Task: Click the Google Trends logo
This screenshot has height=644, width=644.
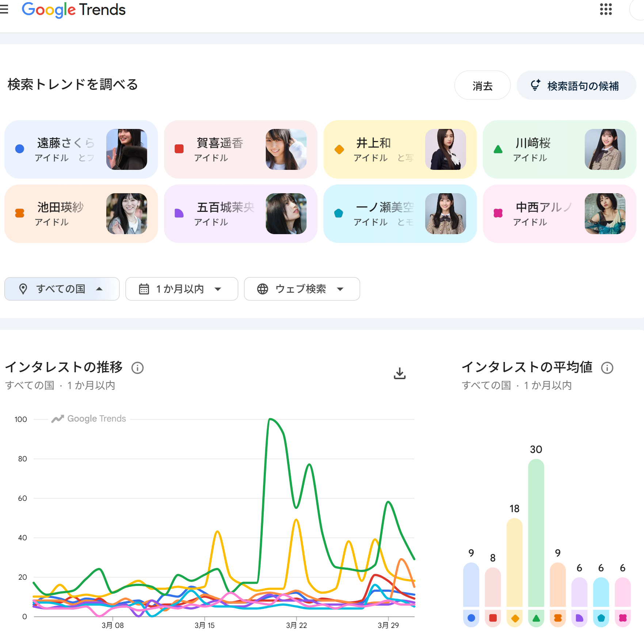Action: pos(74,10)
